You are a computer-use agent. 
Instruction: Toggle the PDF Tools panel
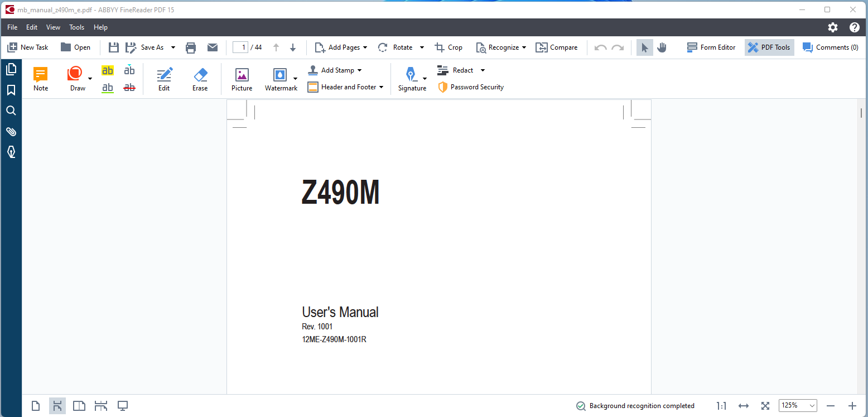(769, 47)
